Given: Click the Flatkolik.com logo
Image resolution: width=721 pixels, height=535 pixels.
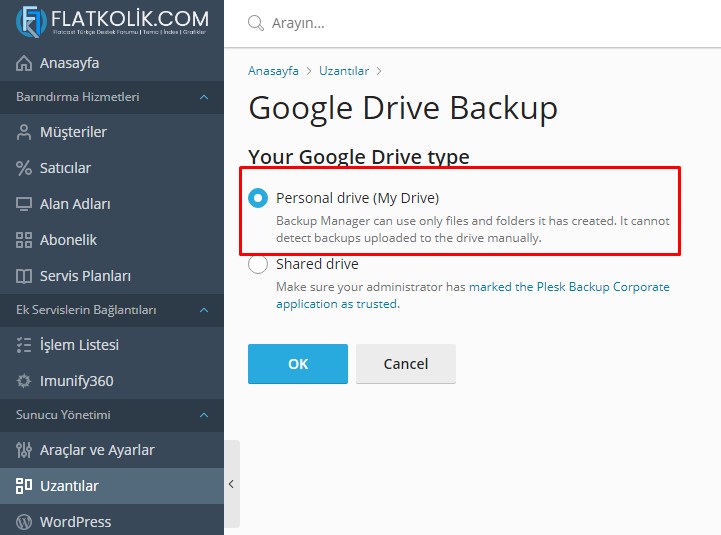Looking at the screenshot, I should [112, 21].
